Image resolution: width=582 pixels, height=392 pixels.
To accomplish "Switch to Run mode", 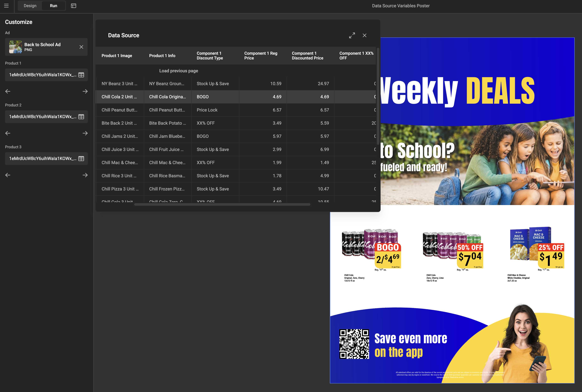I will point(53,6).
